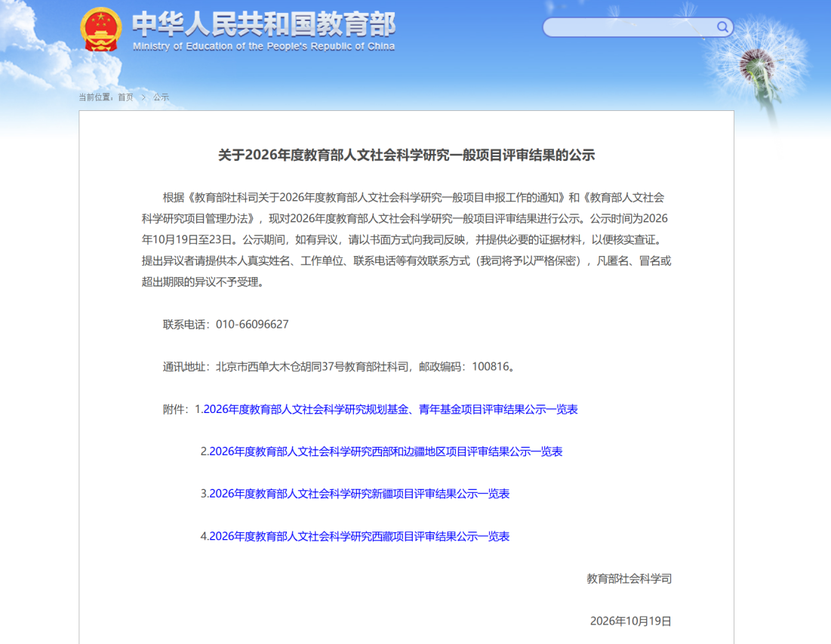Open the 公示 breadcrumb link
The width and height of the screenshot is (831, 644).
[x=161, y=97]
